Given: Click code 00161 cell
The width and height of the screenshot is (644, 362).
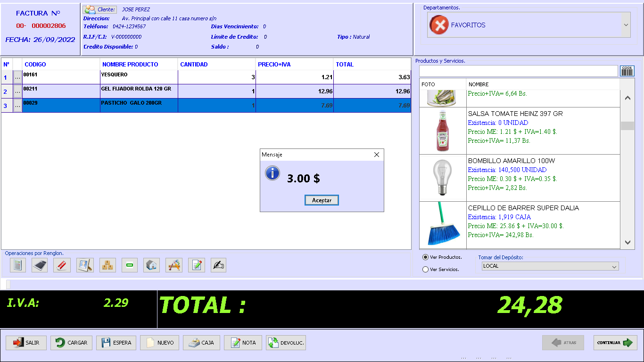Looking at the screenshot, I should tap(61, 77).
